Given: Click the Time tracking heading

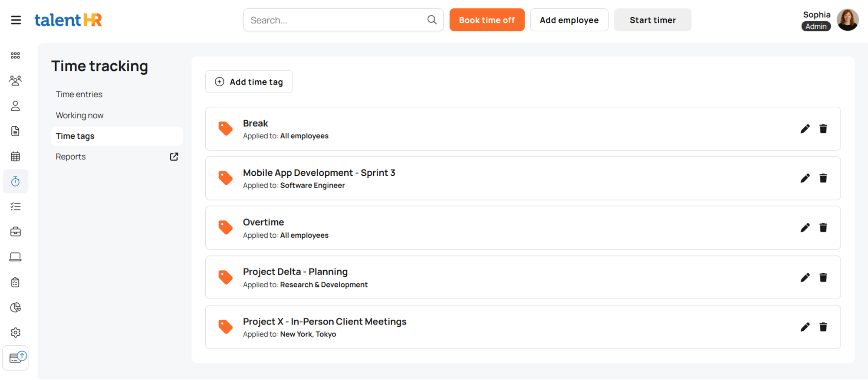Looking at the screenshot, I should (x=100, y=66).
